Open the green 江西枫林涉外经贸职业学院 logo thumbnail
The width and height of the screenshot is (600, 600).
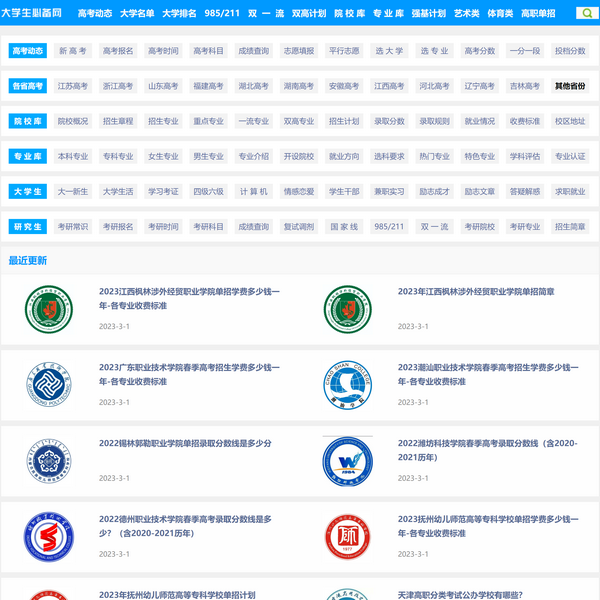pyautogui.click(x=49, y=310)
